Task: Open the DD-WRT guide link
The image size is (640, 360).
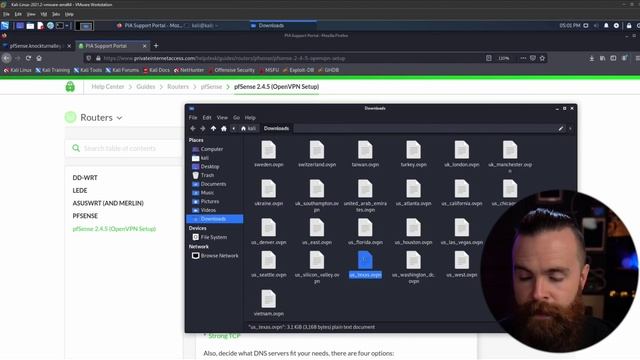Action: point(85,178)
